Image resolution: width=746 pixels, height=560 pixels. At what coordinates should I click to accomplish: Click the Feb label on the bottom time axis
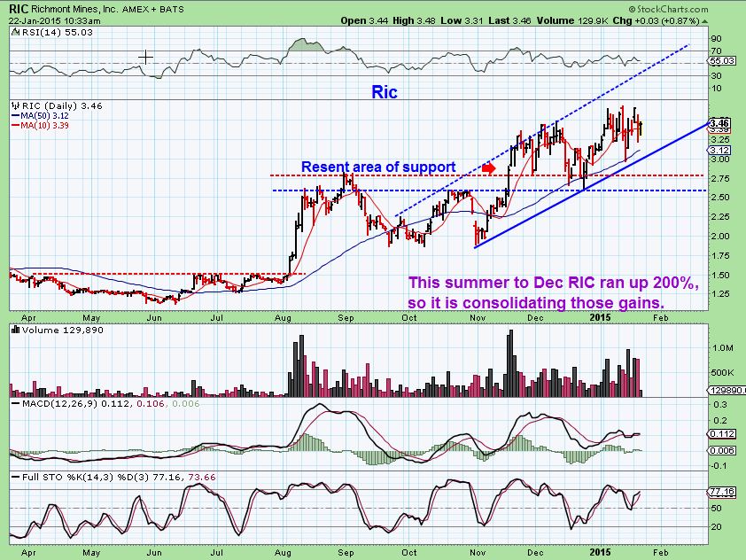point(661,552)
